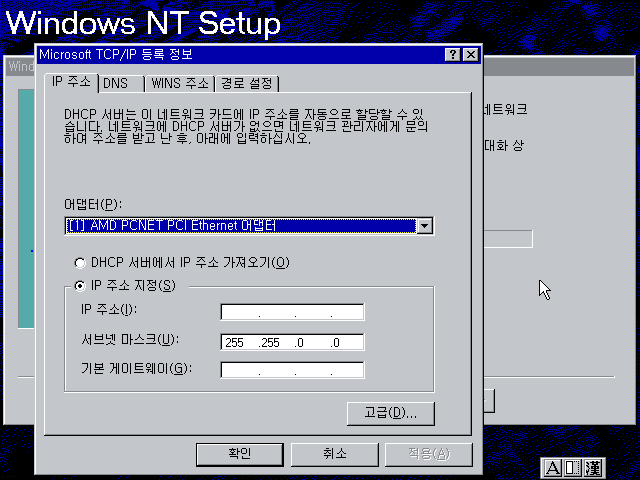The width and height of the screenshot is (640, 480).
Task: Toggle the IME 'A' English/Korean mode indicator
Action: click(552, 468)
